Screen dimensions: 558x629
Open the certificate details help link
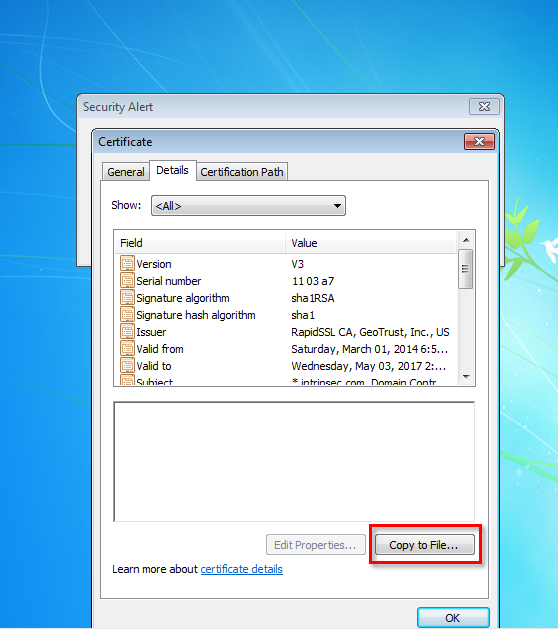241,569
